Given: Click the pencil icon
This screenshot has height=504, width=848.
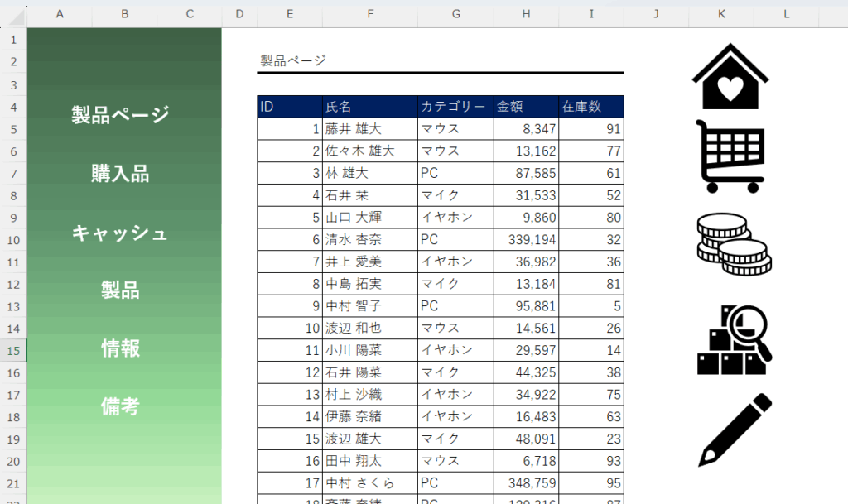Looking at the screenshot, I should tap(735, 430).
